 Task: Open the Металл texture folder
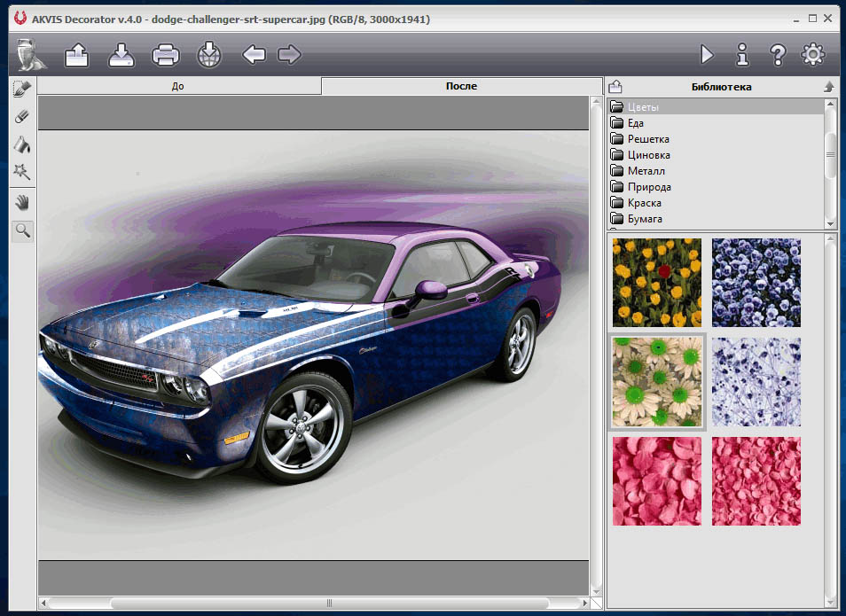[717, 170]
